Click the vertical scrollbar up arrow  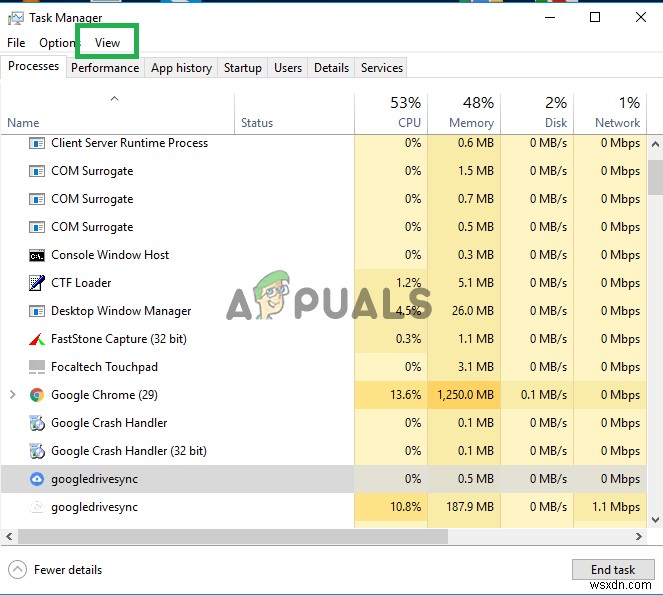click(655, 145)
